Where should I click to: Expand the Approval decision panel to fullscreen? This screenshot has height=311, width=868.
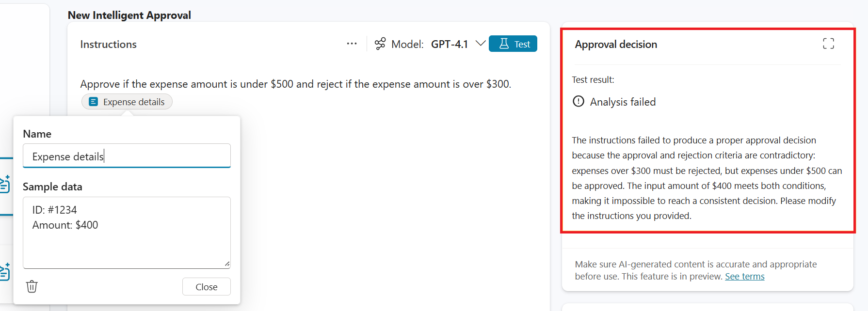pos(829,43)
